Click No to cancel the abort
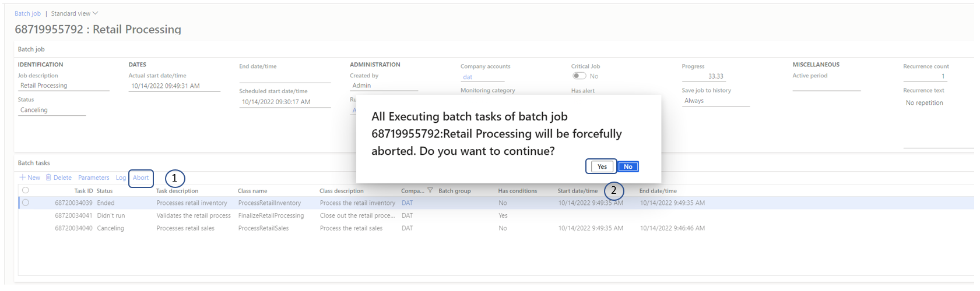Image resolution: width=980 pixels, height=291 pixels. (x=628, y=166)
